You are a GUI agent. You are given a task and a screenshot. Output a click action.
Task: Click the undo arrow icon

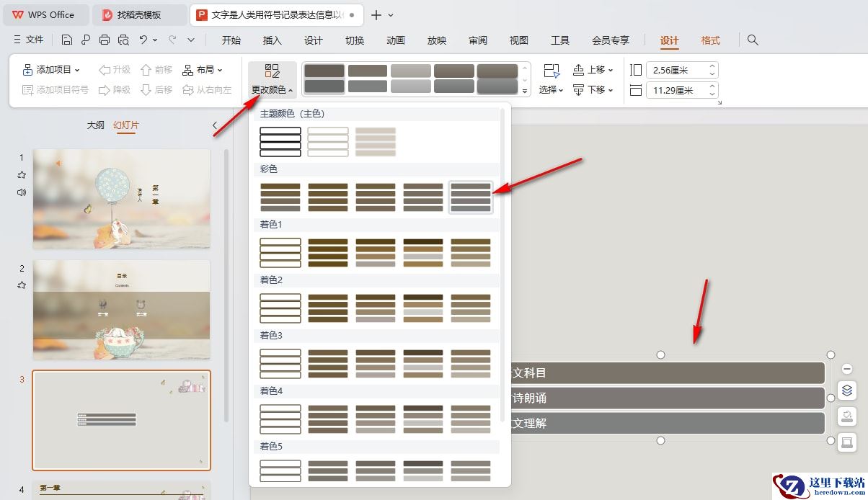click(x=143, y=40)
